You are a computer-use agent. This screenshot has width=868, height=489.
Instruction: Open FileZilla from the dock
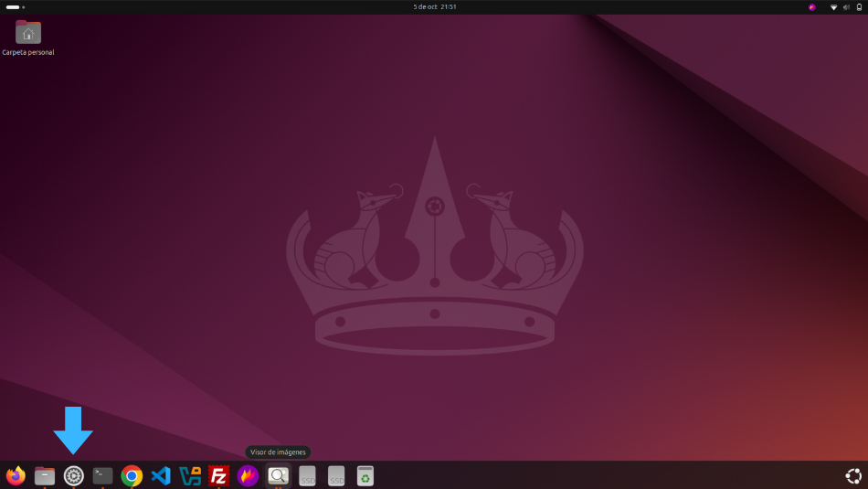[x=219, y=475]
